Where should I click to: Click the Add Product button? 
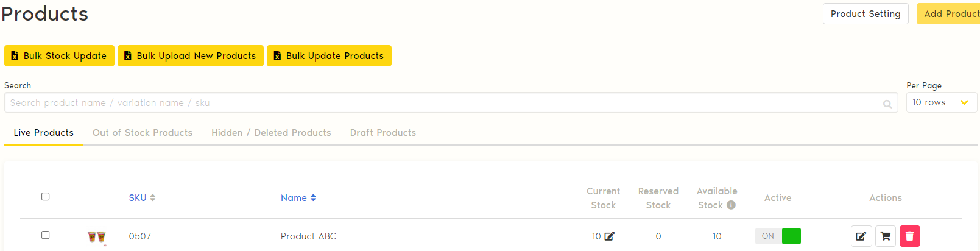coord(949,14)
